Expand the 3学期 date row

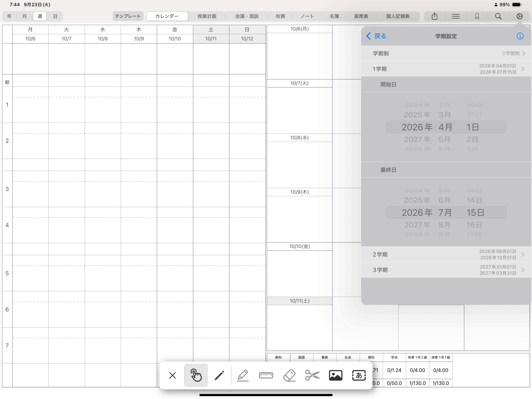point(446,270)
